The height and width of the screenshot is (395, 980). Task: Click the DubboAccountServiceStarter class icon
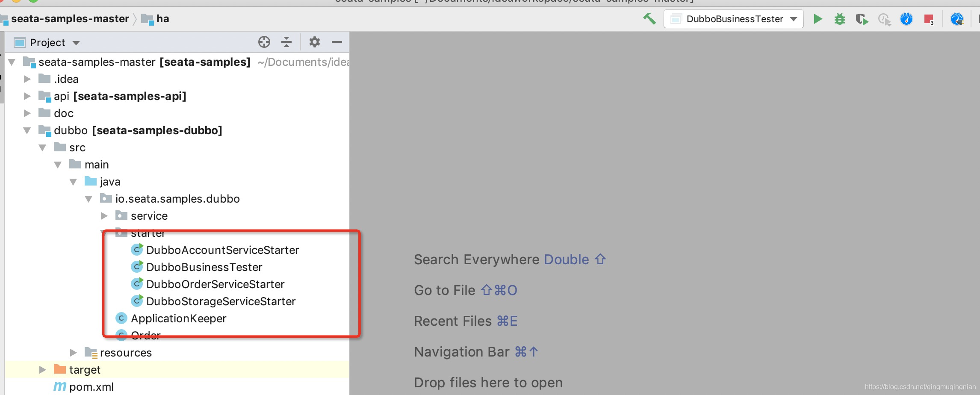(137, 250)
